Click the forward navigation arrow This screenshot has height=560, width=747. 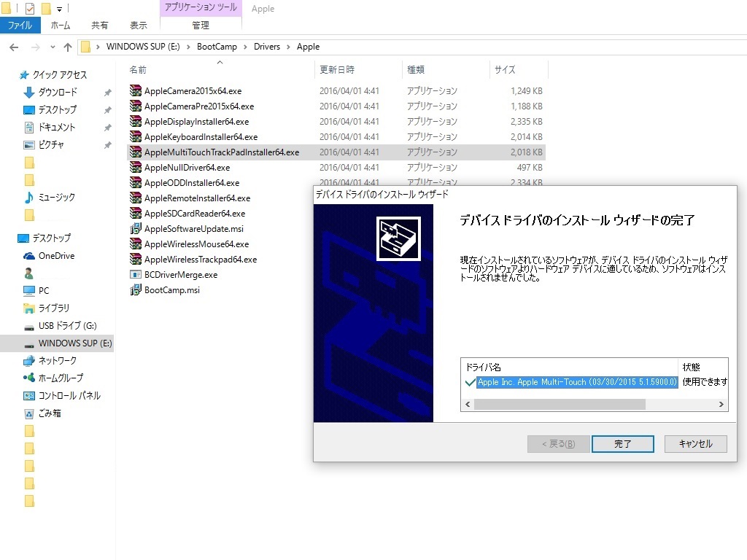coord(35,47)
